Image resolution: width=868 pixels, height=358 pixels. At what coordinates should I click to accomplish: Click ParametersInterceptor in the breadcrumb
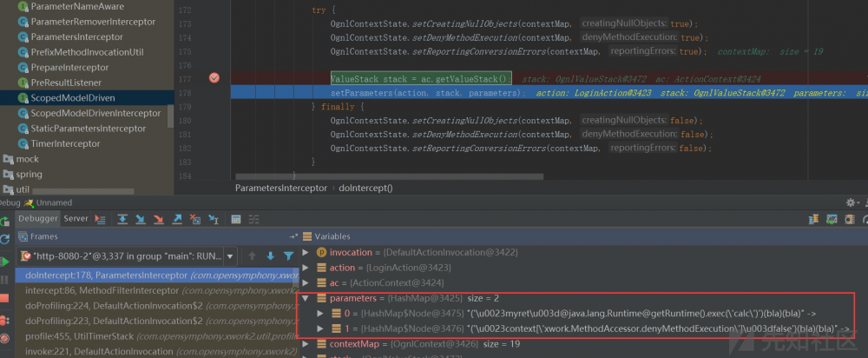(x=281, y=188)
